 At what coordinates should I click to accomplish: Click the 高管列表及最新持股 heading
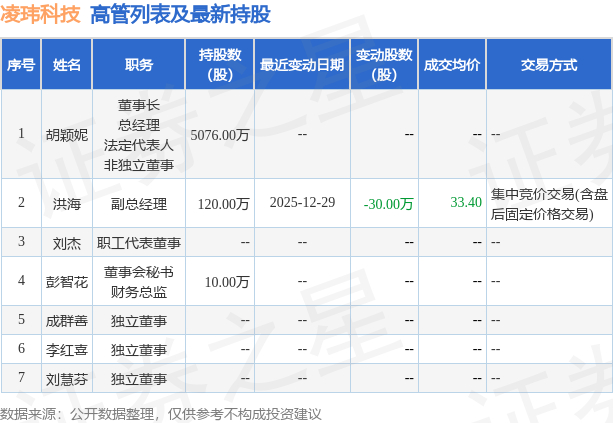180,14
